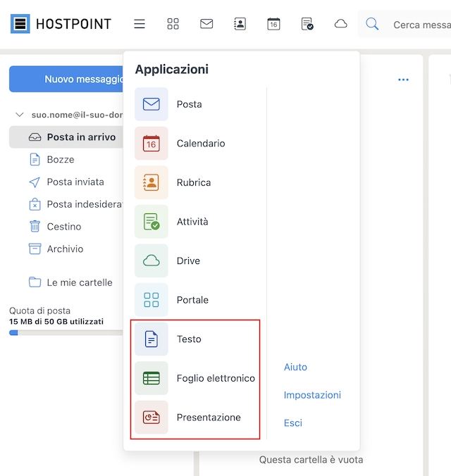Open Impostazioni settings link
This screenshot has width=451, height=476.
tap(312, 395)
